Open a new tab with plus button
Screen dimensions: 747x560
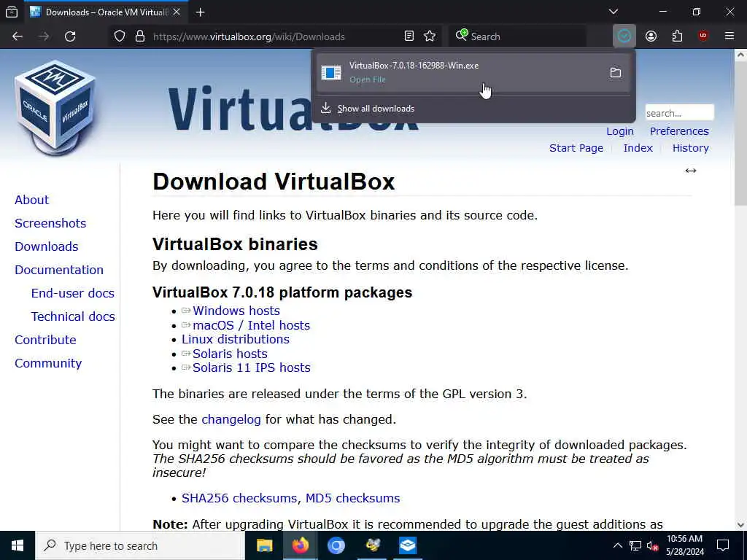[200, 12]
